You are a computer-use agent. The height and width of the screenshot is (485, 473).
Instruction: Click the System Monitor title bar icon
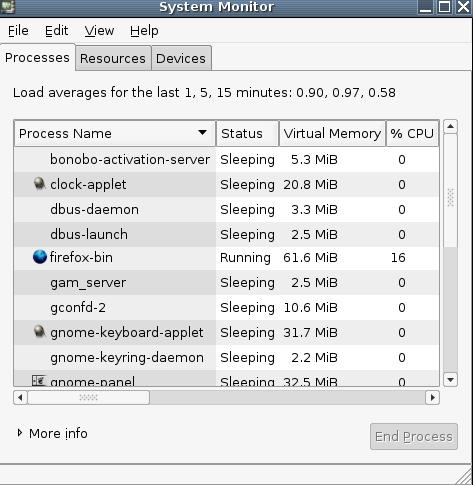(7, 7)
